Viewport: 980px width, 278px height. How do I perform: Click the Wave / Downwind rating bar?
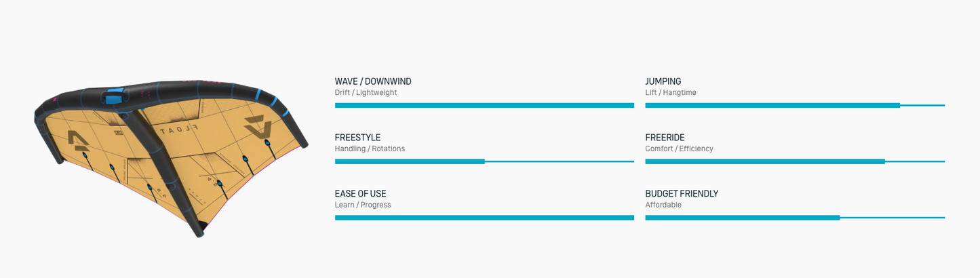coord(484,105)
